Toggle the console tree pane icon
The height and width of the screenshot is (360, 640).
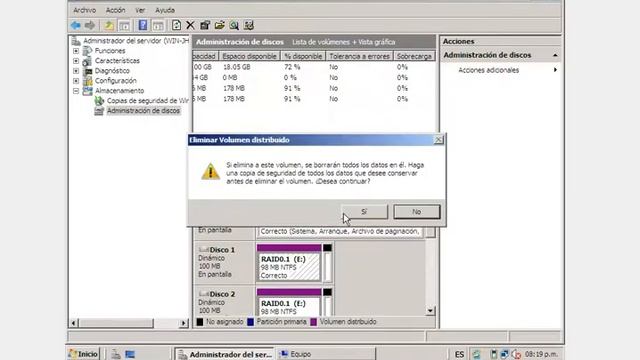[124, 25]
